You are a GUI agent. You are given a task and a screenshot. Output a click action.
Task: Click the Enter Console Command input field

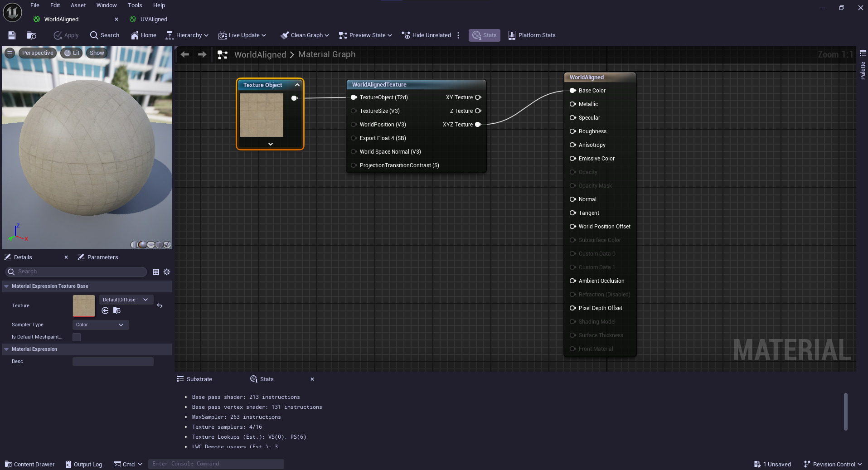coord(216,464)
